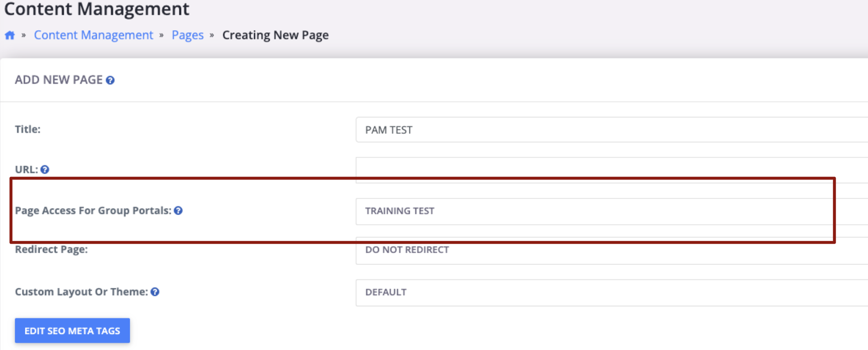Go to Pages breadcrumb link

188,35
